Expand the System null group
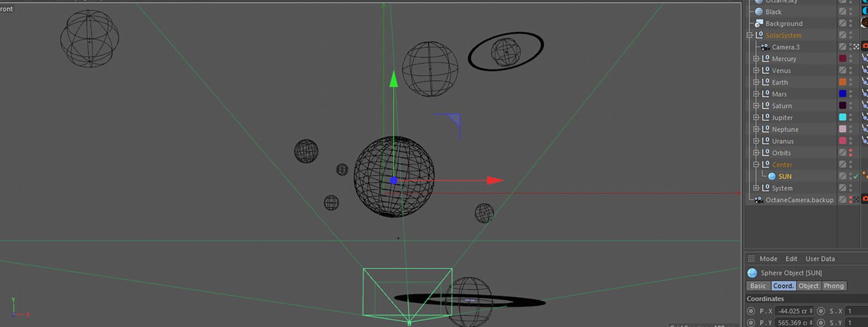Image resolution: width=868 pixels, height=327 pixels. point(756,188)
